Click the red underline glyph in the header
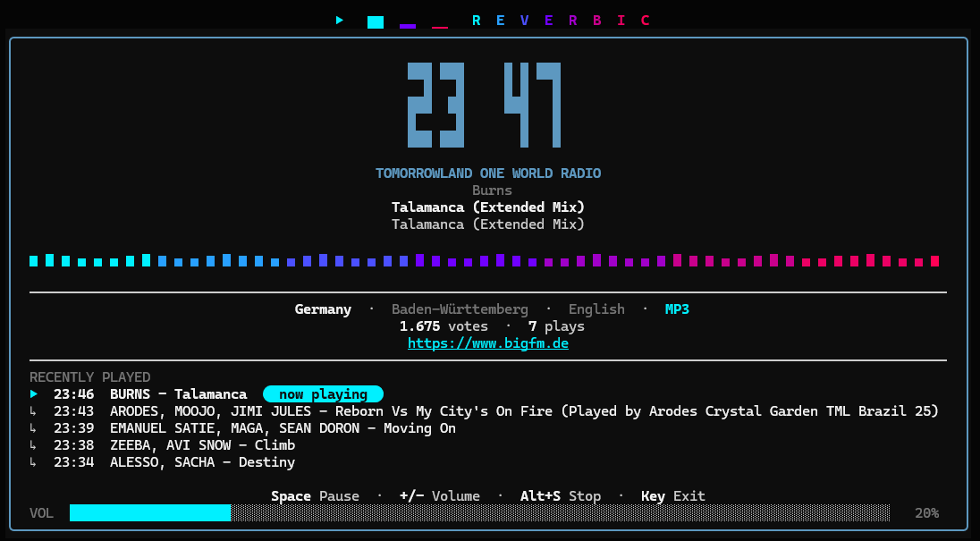This screenshot has width=980, height=541. coord(440,28)
